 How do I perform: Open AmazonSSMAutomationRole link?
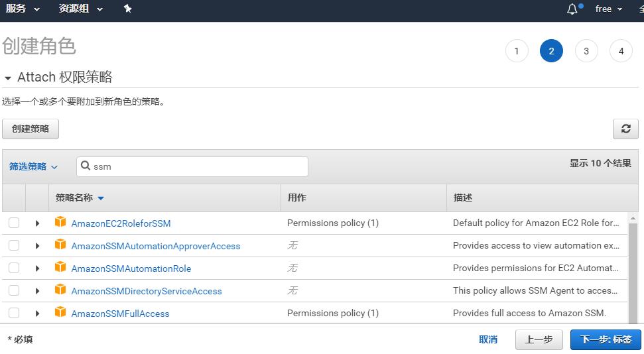131,268
